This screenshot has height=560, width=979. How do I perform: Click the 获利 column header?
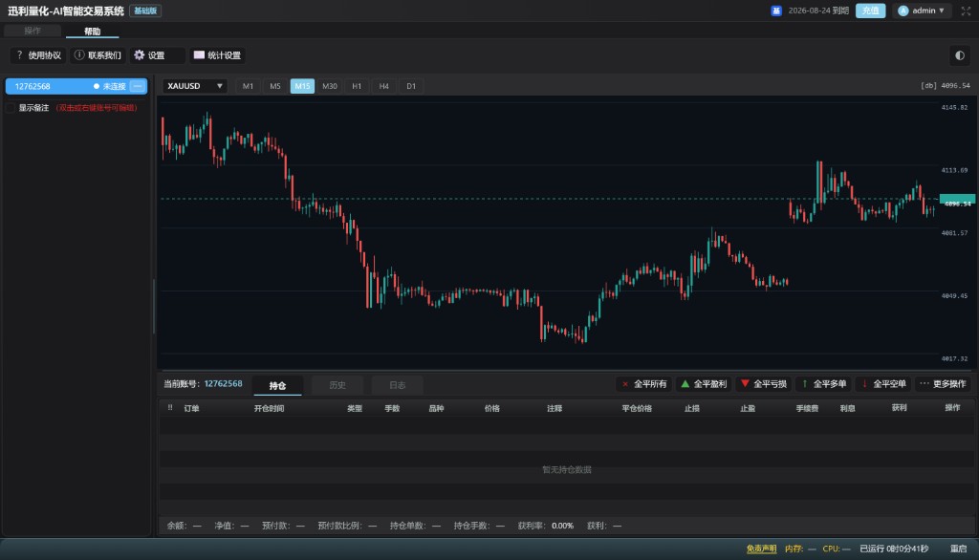(899, 408)
